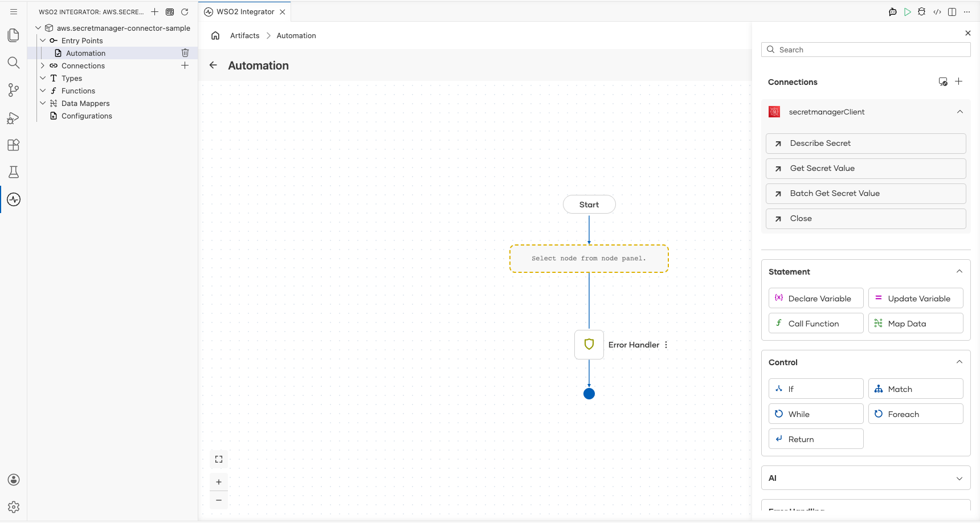Select WSO2 Integrator activity bar icon
The width and height of the screenshot is (980, 523).
tap(14, 199)
